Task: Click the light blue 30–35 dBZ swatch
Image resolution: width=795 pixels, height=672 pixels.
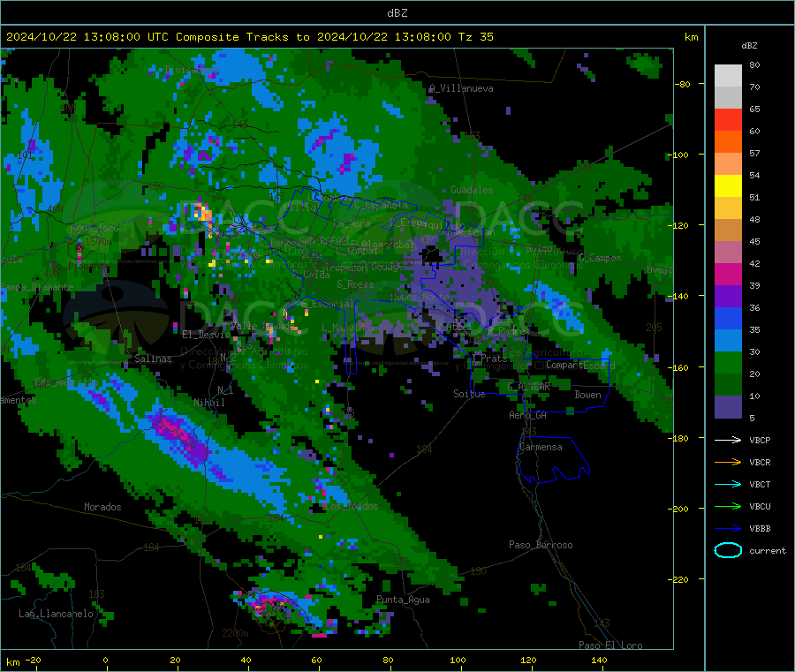Action: point(728,341)
